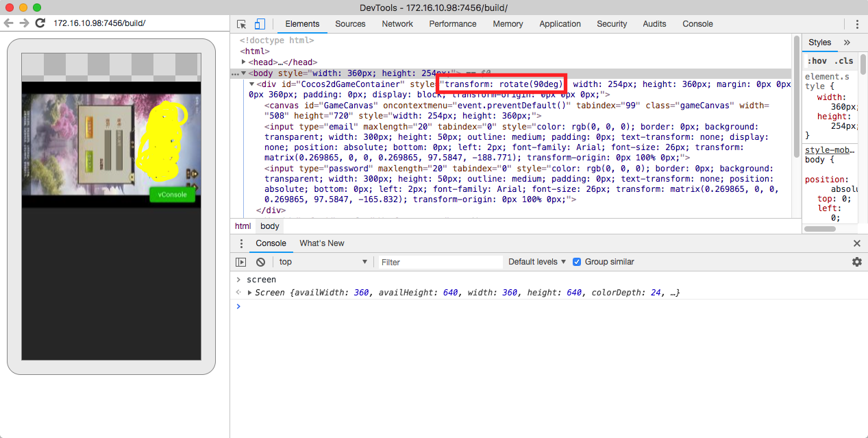
Task: Clear the console with the ban icon
Action: (x=261, y=262)
